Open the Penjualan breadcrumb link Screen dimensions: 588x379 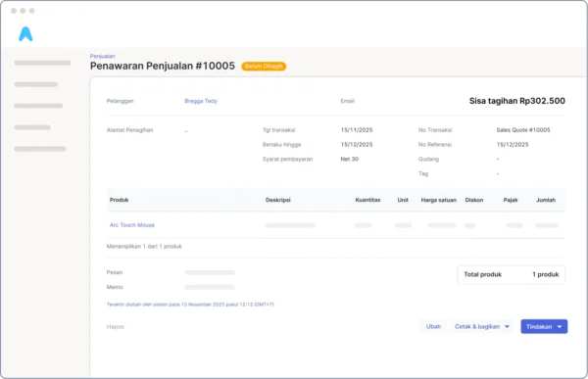pyautogui.click(x=102, y=56)
